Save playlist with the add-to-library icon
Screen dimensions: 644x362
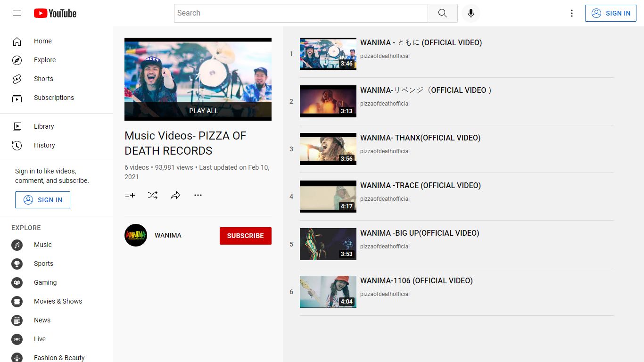pos(130,195)
